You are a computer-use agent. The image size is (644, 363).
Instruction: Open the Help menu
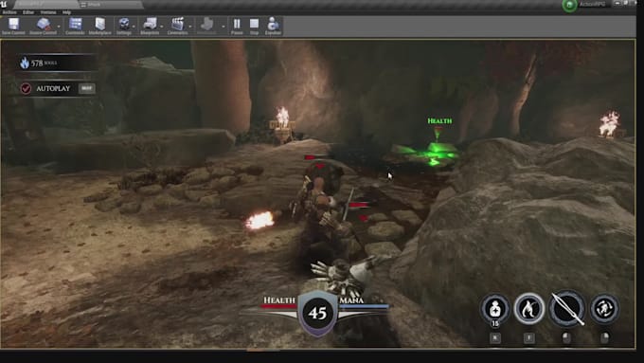[x=66, y=12]
